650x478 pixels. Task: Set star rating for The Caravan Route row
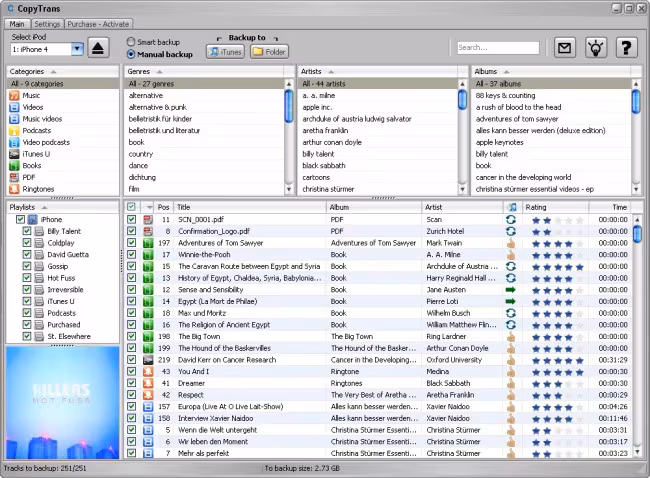558,267
